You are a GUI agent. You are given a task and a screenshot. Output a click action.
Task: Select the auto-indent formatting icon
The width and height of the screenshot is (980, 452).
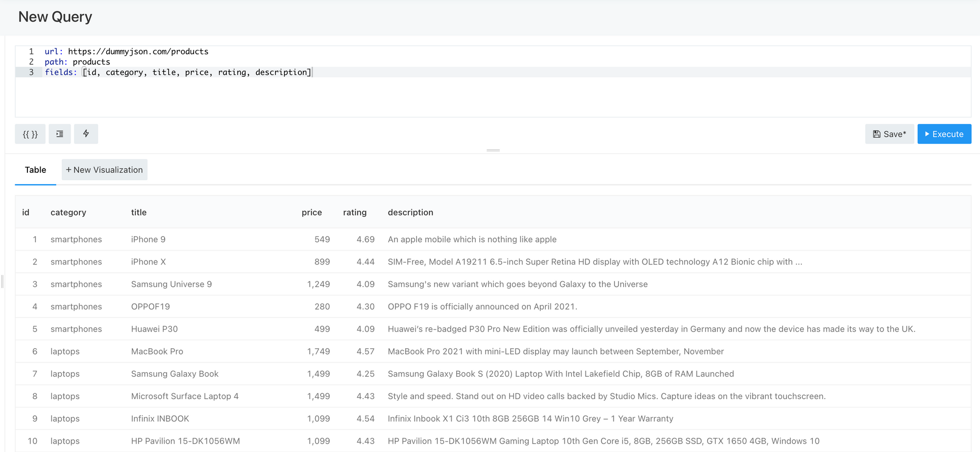pos(59,134)
